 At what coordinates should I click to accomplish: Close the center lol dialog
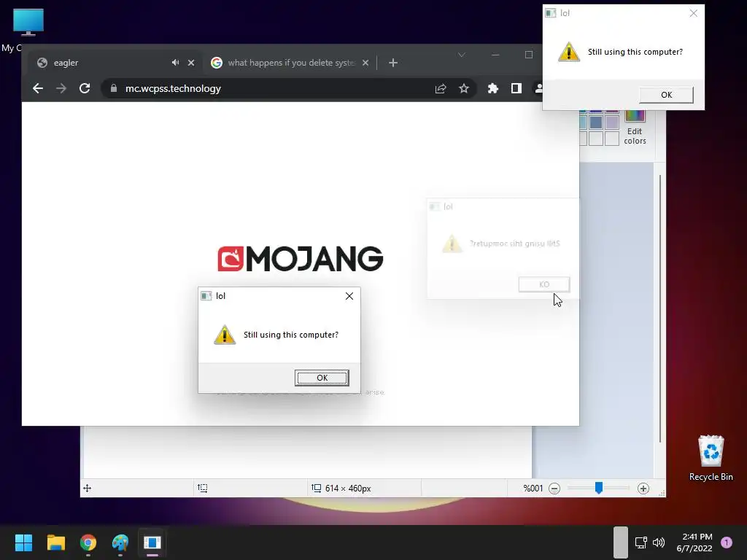coord(349,296)
